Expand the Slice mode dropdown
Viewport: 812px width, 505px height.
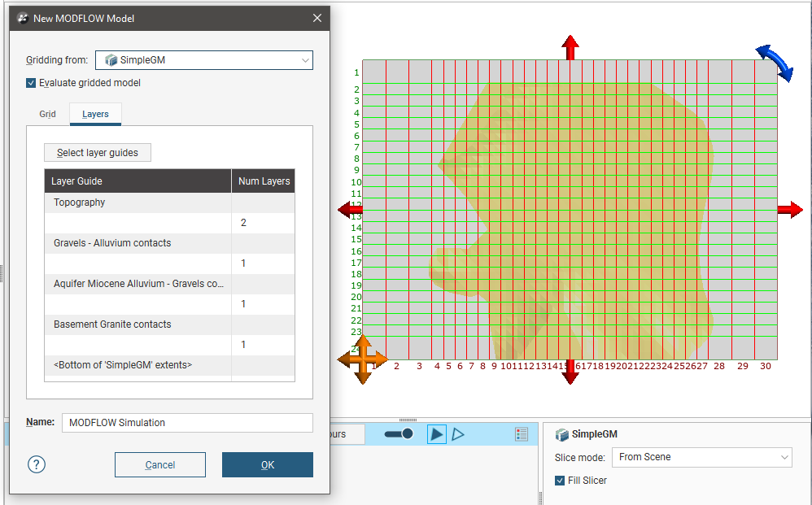click(x=701, y=457)
